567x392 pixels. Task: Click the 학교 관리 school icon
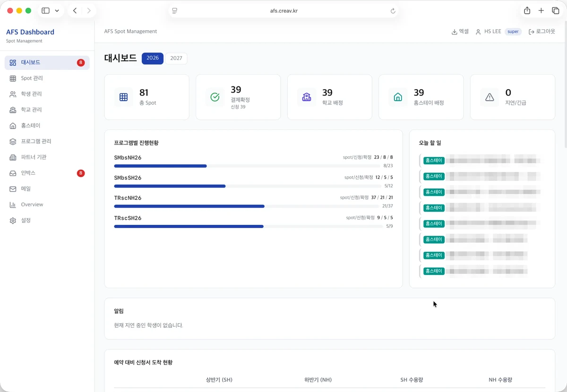(13, 110)
